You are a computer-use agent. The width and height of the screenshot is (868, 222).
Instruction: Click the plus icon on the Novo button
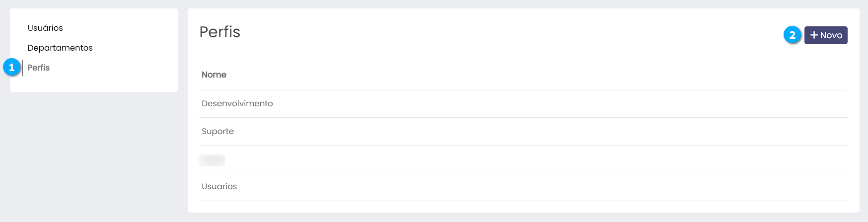pyautogui.click(x=814, y=35)
